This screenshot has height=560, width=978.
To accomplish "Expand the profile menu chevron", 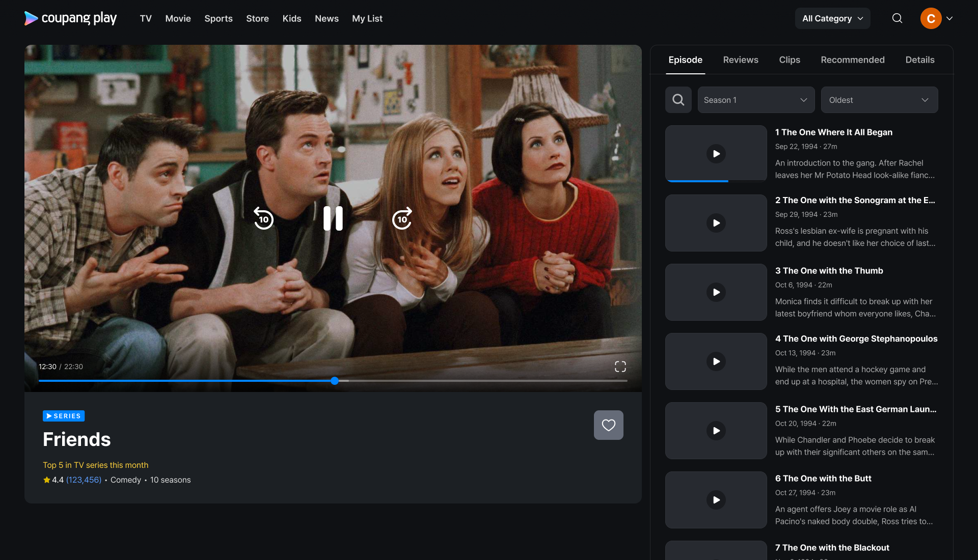I will point(949,18).
